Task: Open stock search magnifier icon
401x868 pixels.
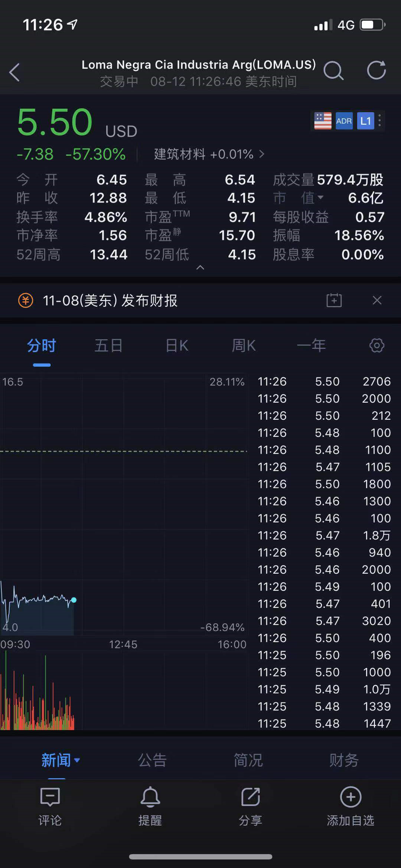Action: click(333, 71)
